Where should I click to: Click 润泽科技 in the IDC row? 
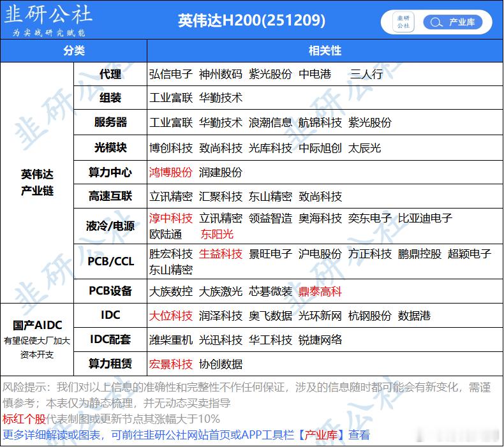(221, 316)
